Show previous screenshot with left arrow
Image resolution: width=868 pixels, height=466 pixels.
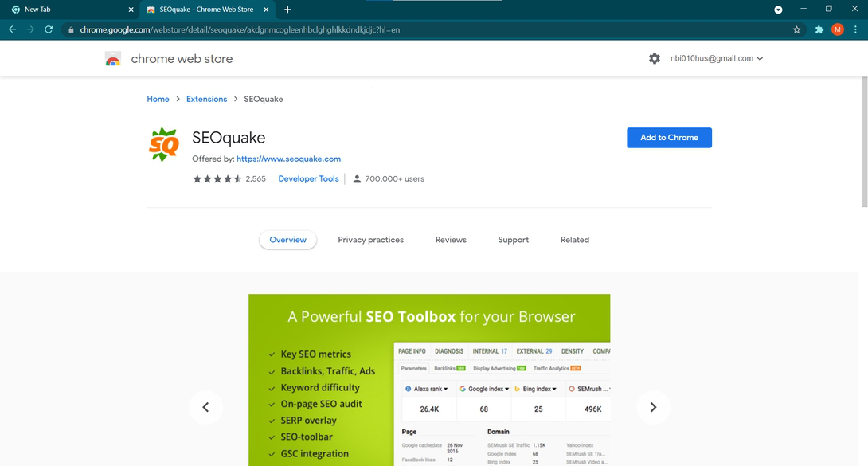click(205, 407)
